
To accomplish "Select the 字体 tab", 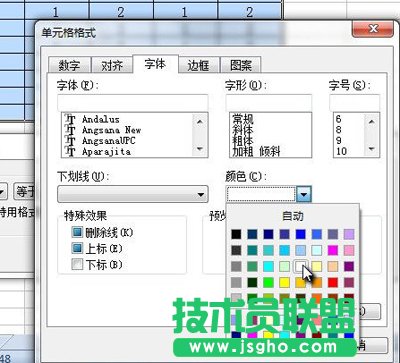I will coord(155,64).
